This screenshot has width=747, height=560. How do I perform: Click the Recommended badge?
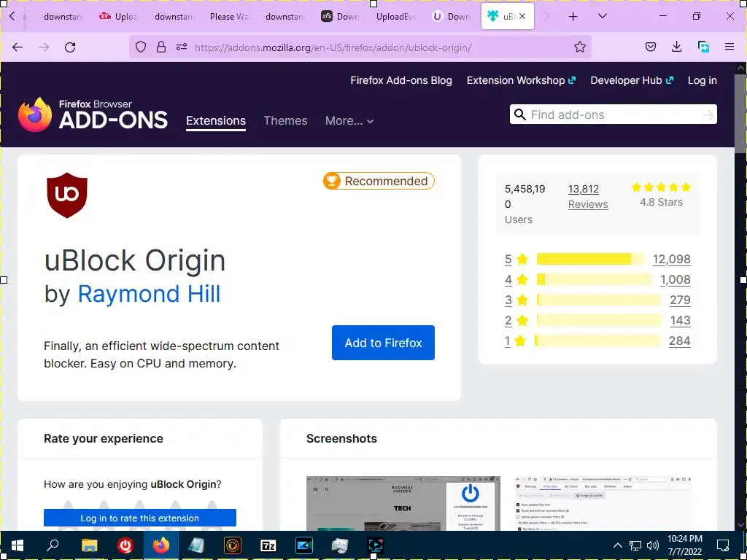pos(379,181)
